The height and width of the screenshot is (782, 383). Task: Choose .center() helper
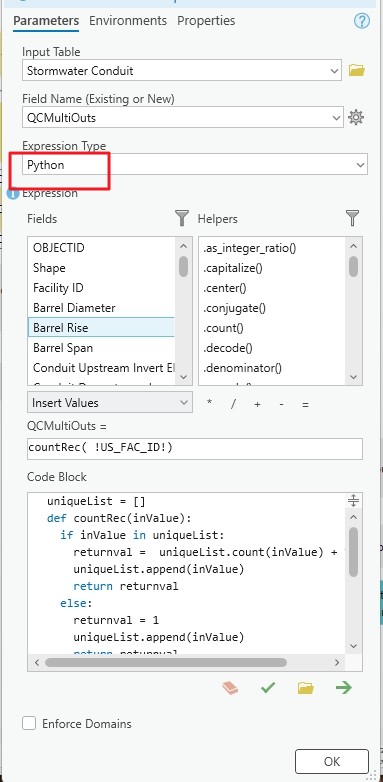272,288
